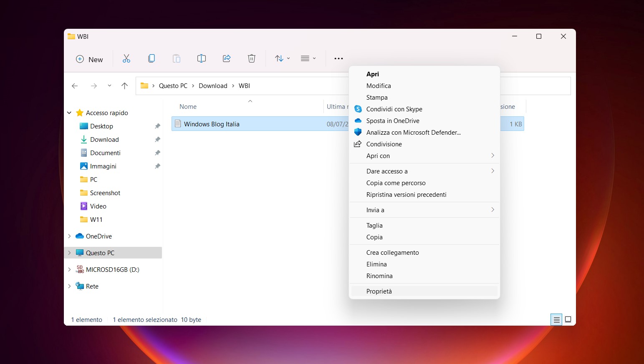Click the Paste clipboard icon in toolbar
This screenshot has width=644, height=364.
click(177, 59)
